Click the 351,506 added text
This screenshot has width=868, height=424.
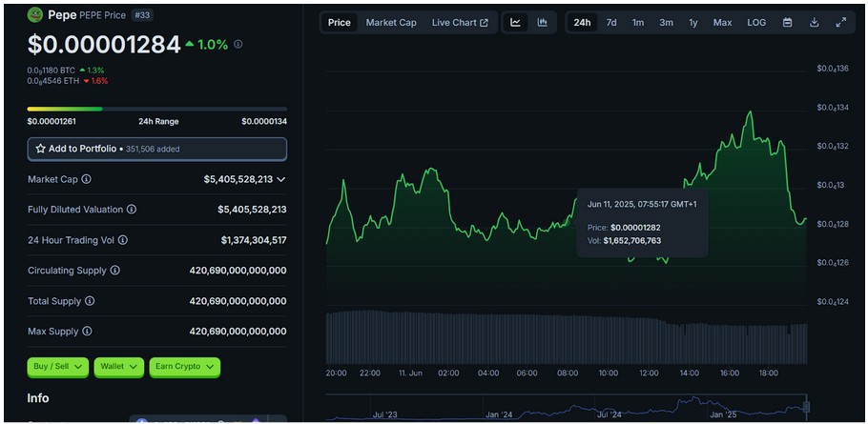pyautogui.click(x=153, y=149)
